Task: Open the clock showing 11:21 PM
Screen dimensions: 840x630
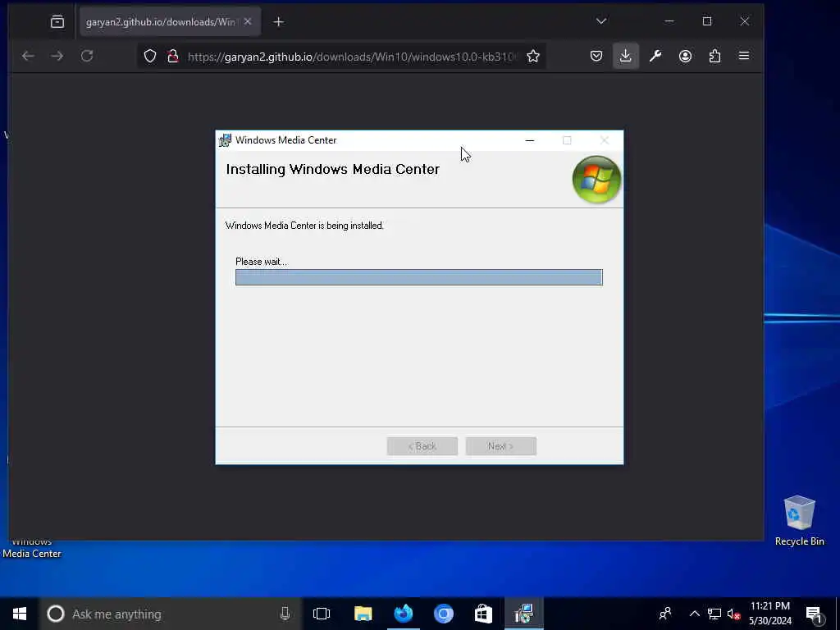Action: [x=769, y=614]
